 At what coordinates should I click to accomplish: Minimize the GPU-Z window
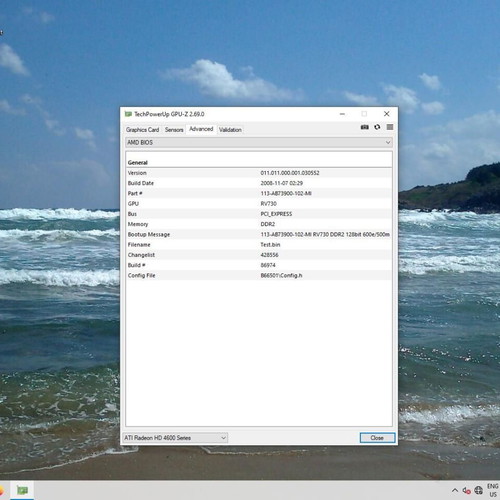click(342, 114)
